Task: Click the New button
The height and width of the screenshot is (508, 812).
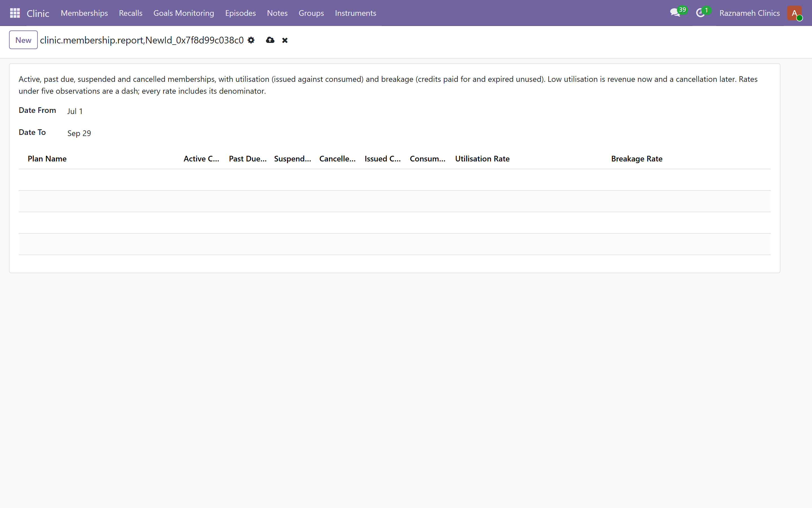Action: [x=23, y=40]
